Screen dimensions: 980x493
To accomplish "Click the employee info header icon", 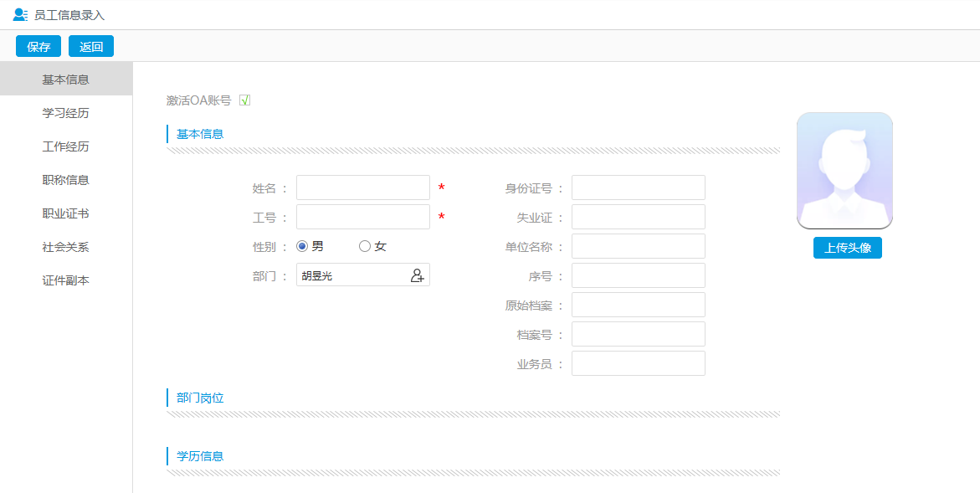I will 21,15.
